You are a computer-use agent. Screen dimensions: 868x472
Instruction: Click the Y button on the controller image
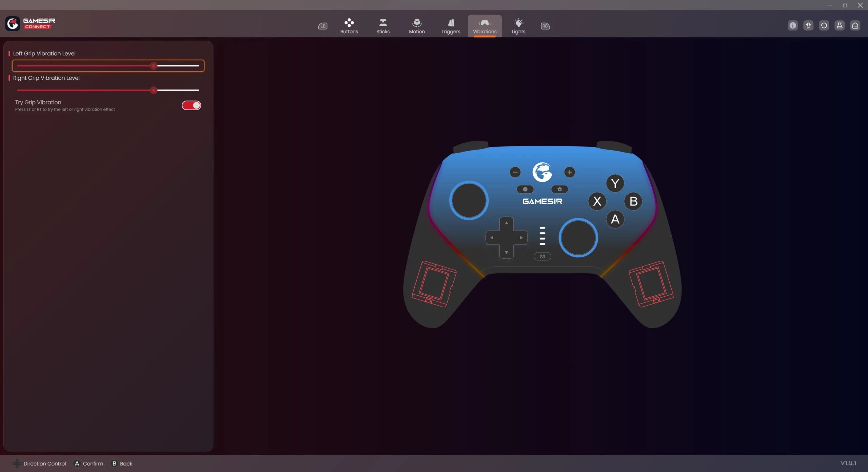click(615, 183)
